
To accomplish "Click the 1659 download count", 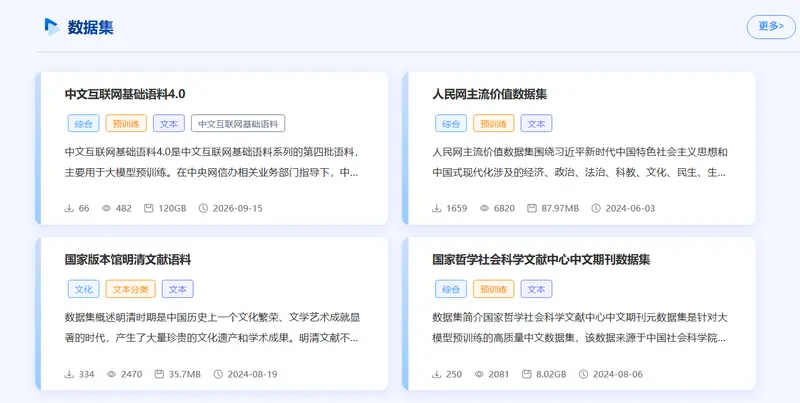I will coord(457,208).
